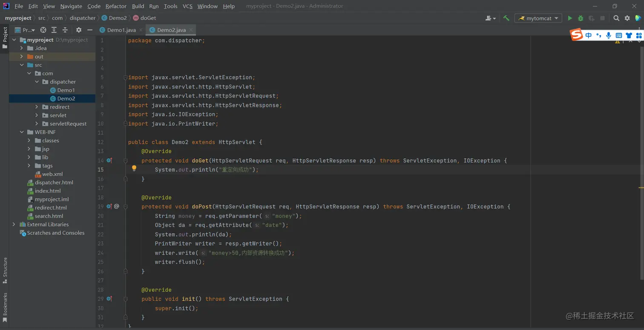This screenshot has height=330, width=644.
Task: Click override gutter icon beside init line
Action: click(x=109, y=299)
